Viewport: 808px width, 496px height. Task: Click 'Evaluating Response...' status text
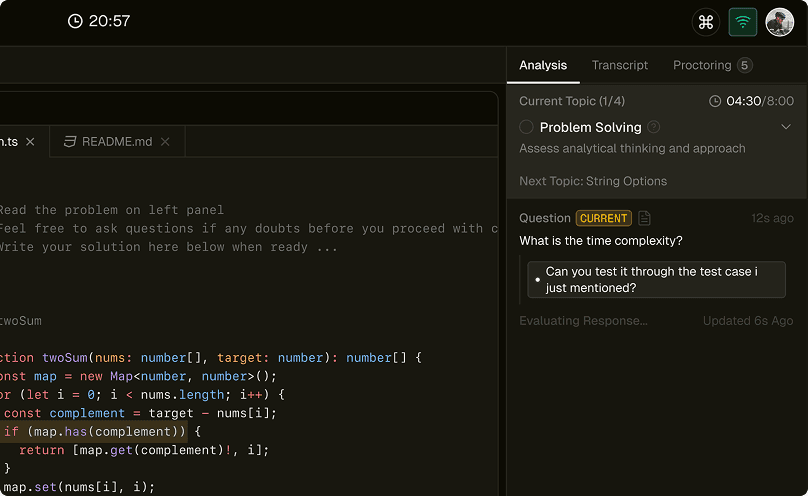pyautogui.click(x=583, y=321)
